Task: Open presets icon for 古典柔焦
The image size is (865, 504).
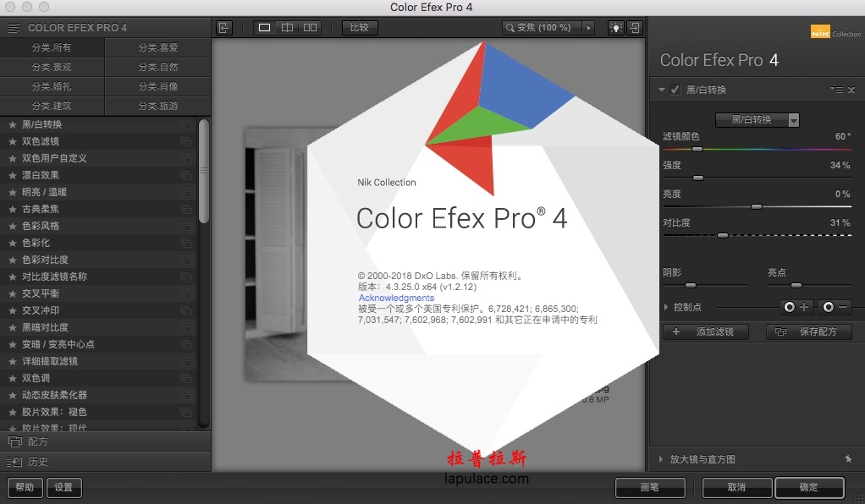Action: (x=186, y=209)
